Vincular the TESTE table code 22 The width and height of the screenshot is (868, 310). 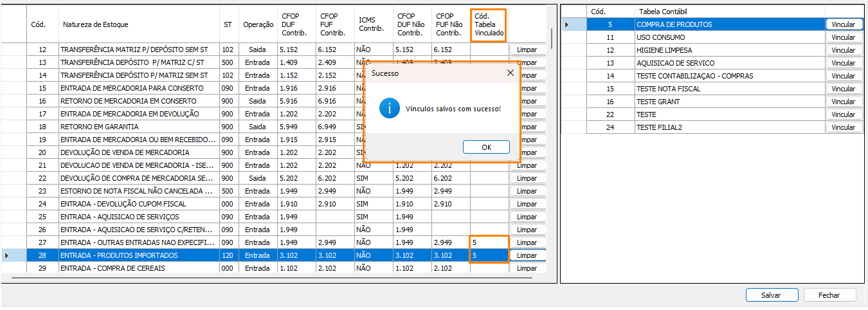(844, 114)
